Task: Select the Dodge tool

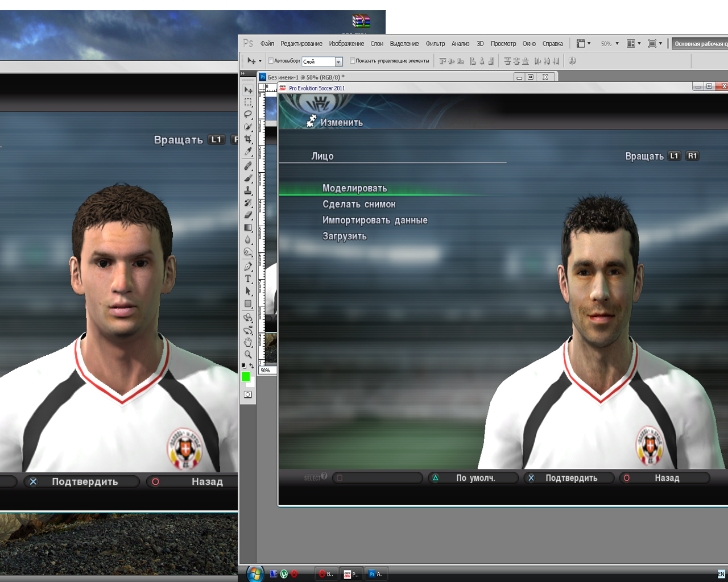Action: (x=248, y=252)
